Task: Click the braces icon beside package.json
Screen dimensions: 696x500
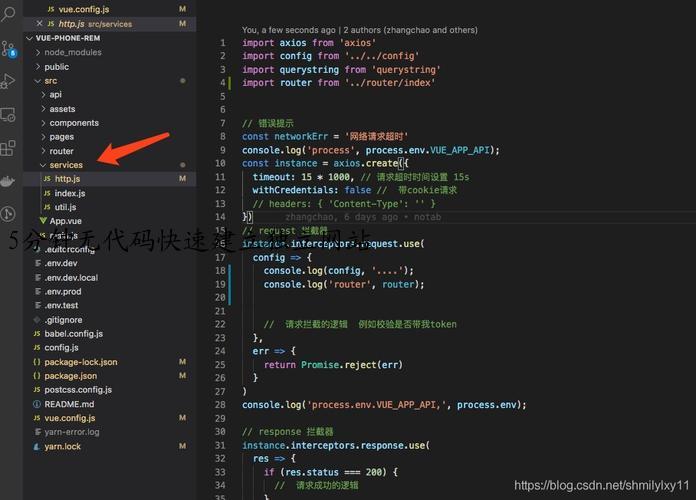Action: tap(37, 376)
